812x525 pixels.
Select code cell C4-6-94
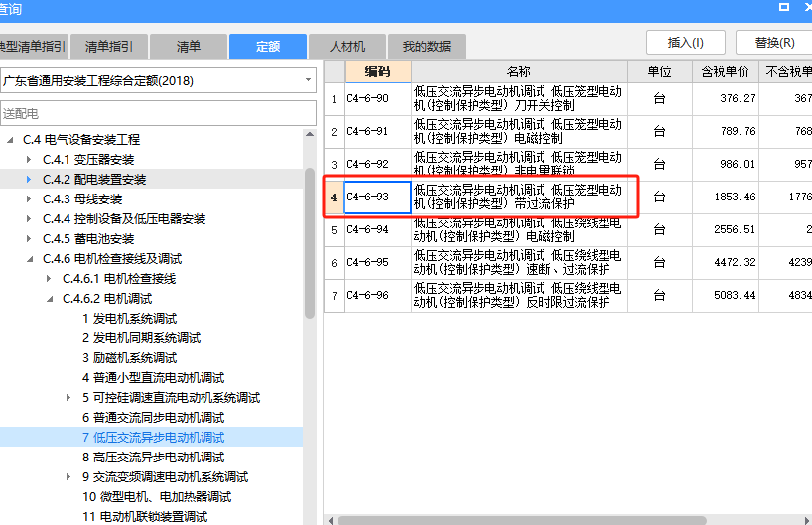378,229
